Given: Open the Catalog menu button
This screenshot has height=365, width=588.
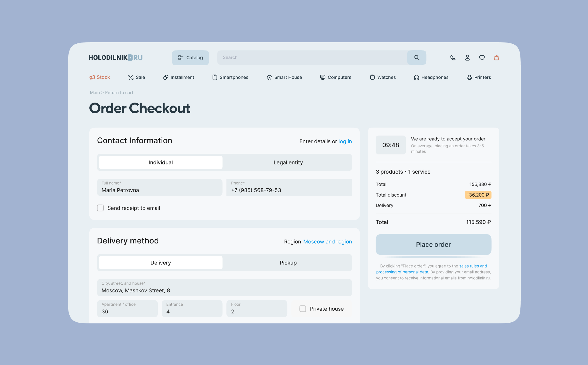Looking at the screenshot, I should coord(190,57).
